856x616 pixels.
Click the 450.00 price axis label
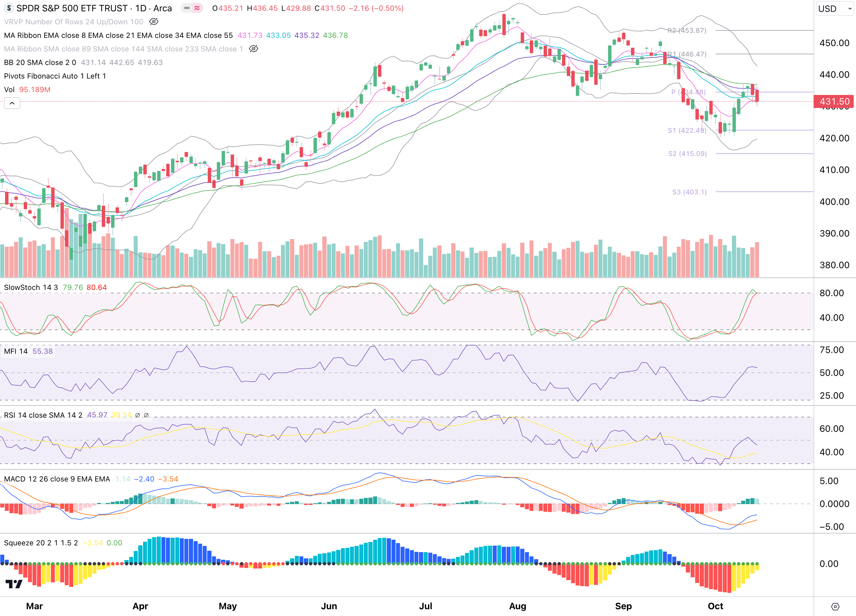[834, 43]
